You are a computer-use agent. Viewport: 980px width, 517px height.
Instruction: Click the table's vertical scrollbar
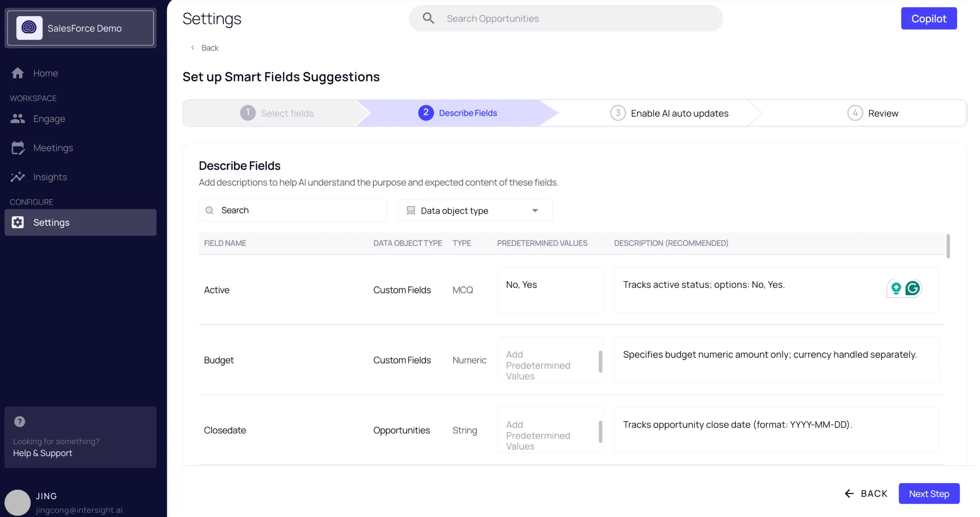(948, 246)
